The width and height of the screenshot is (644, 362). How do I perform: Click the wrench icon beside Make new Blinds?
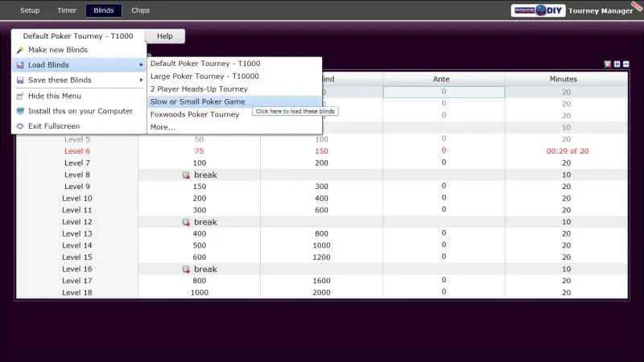19,50
